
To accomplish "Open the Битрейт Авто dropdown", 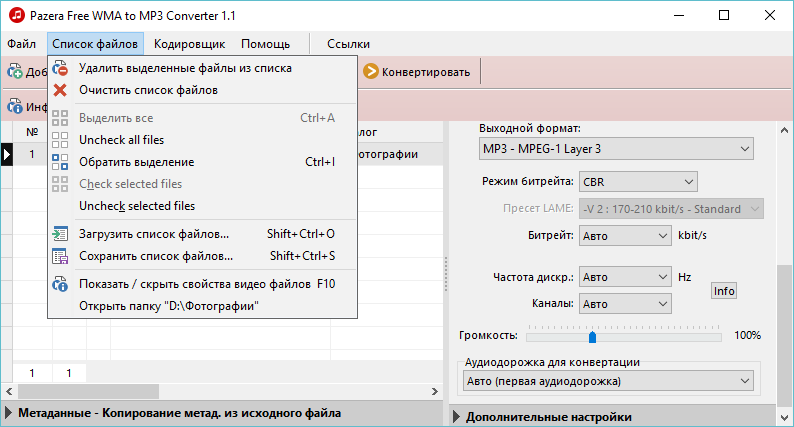I will 625,236.
